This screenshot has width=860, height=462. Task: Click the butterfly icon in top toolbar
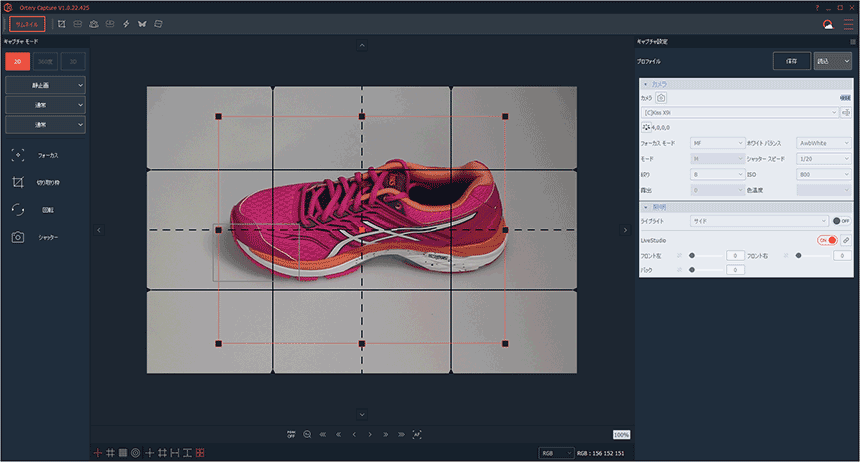click(x=142, y=23)
